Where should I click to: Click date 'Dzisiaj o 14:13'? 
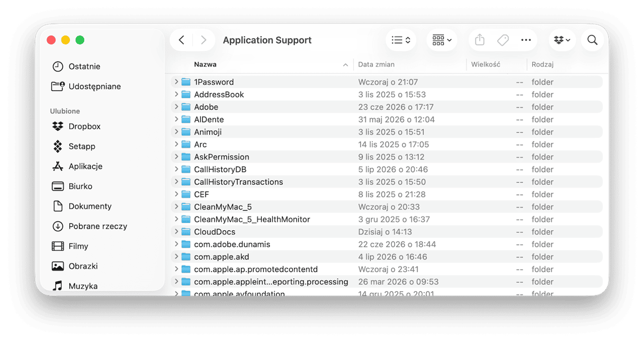tap(385, 232)
